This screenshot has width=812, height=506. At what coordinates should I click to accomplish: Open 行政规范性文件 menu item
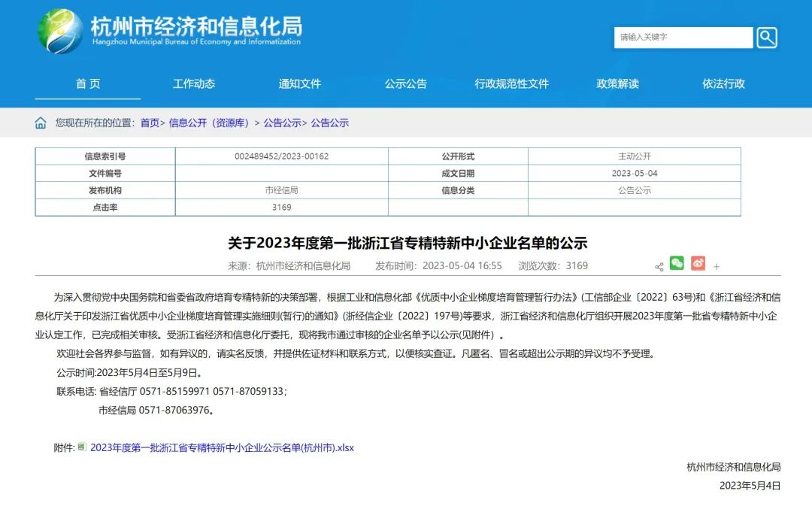(x=512, y=84)
